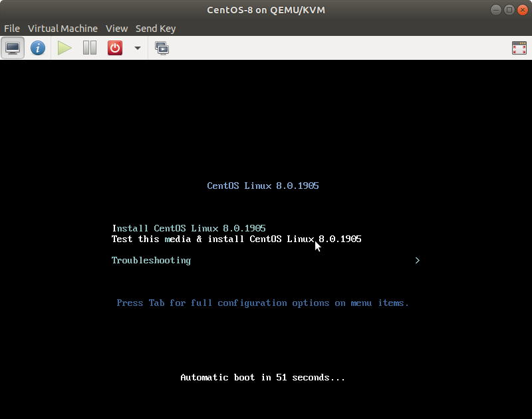Open the manage VM snapshots icon
Screen dimensions: 532x419
162,48
